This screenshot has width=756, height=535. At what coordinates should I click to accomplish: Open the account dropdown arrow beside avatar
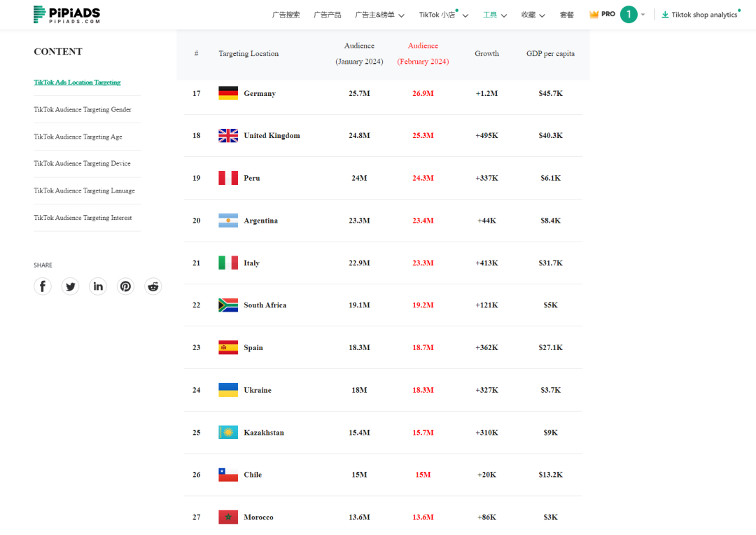click(643, 15)
